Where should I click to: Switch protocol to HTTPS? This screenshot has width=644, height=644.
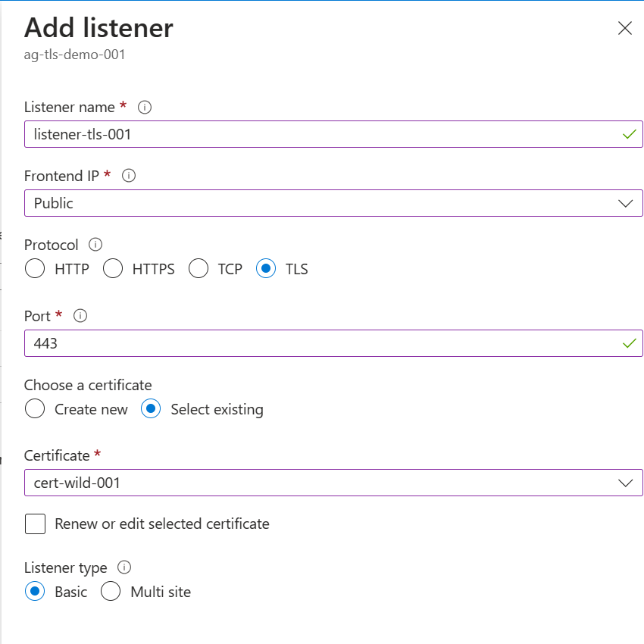click(x=113, y=269)
